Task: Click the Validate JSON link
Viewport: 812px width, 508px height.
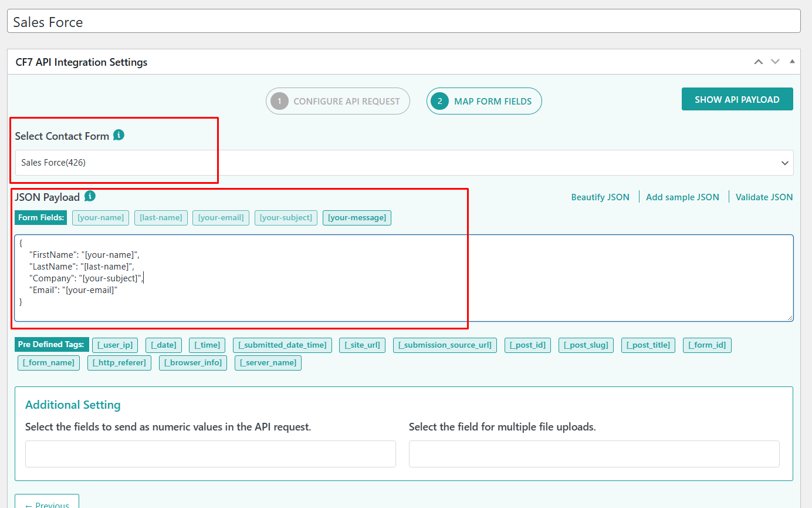Action: click(x=764, y=197)
